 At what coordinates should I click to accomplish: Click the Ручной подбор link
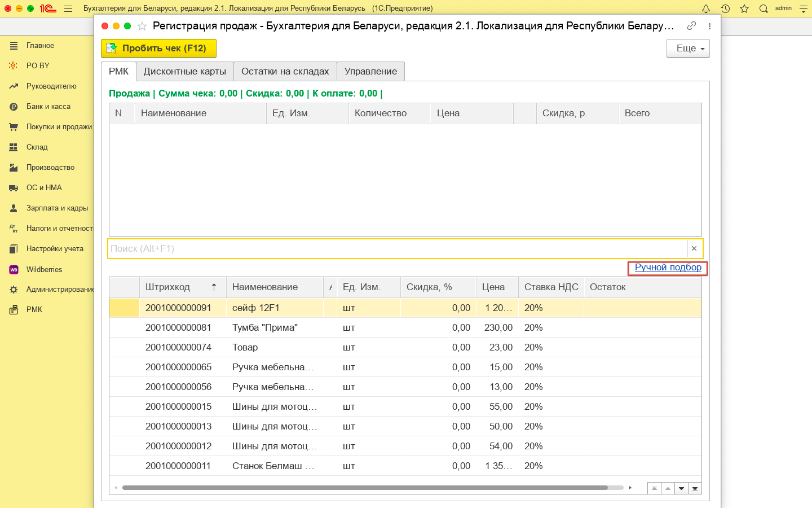[x=668, y=268]
